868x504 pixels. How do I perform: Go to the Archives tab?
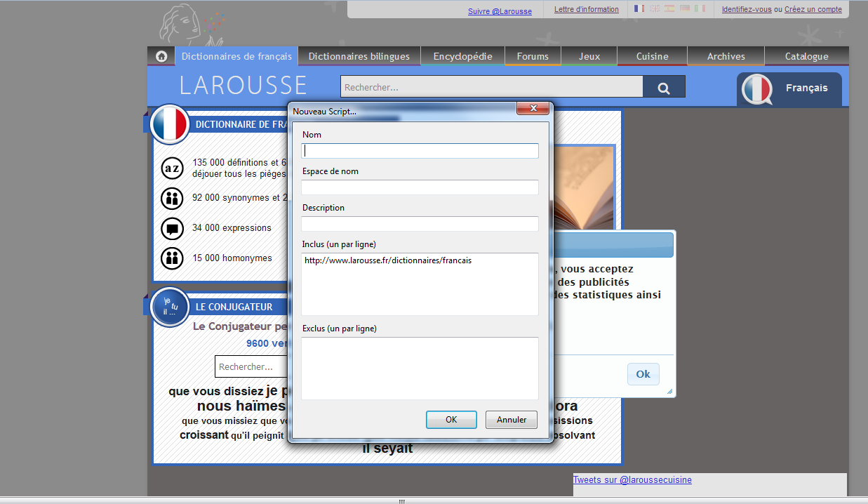click(x=726, y=56)
